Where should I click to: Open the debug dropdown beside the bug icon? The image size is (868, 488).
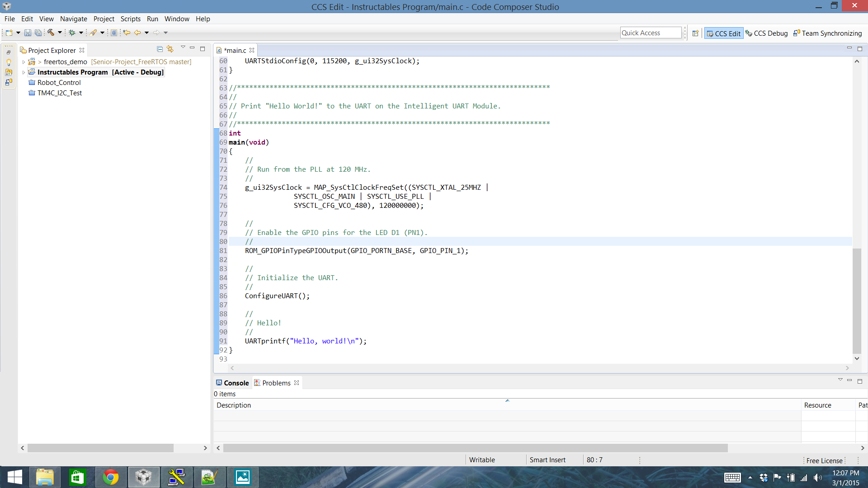(x=81, y=33)
